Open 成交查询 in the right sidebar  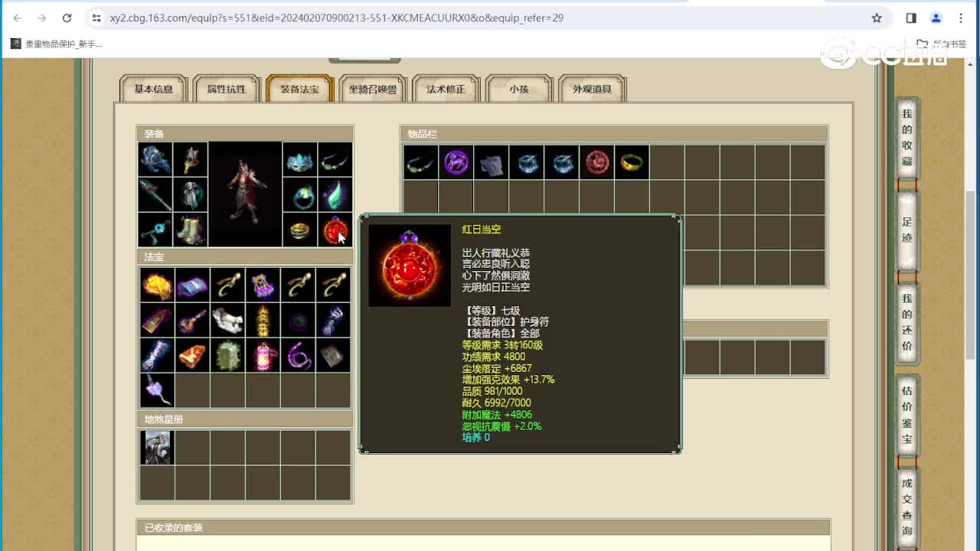click(x=907, y=507)
